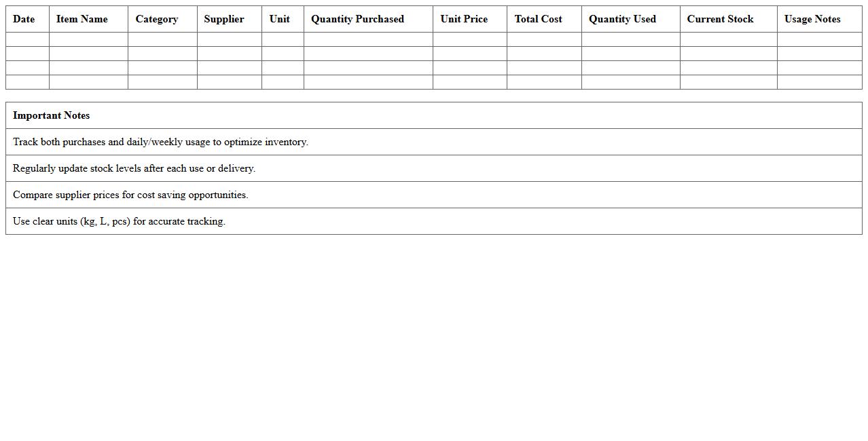This screenshot has height=441, width=868.
Task: Click the note about using clear units
Action: [x=120, y=221]
